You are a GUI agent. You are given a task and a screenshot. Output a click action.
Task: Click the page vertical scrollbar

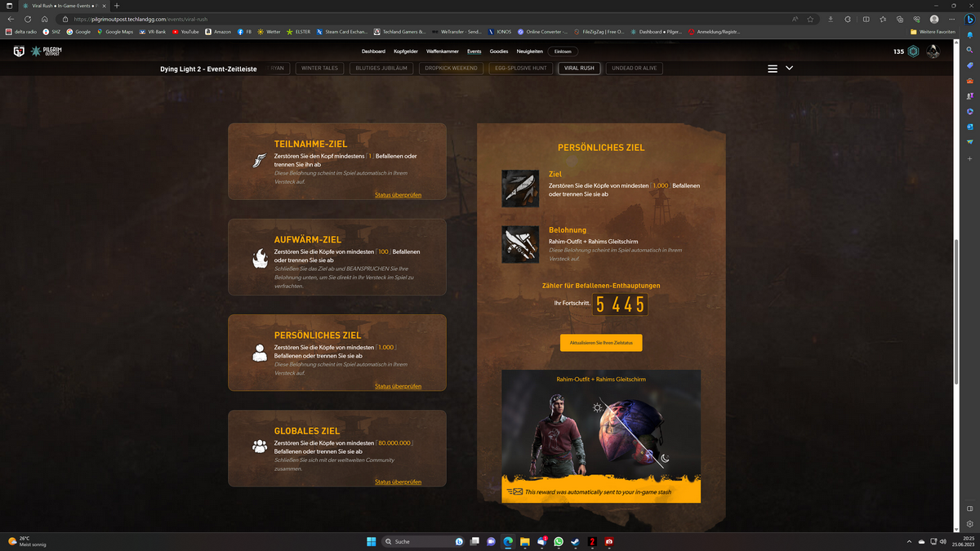(956, 312)
